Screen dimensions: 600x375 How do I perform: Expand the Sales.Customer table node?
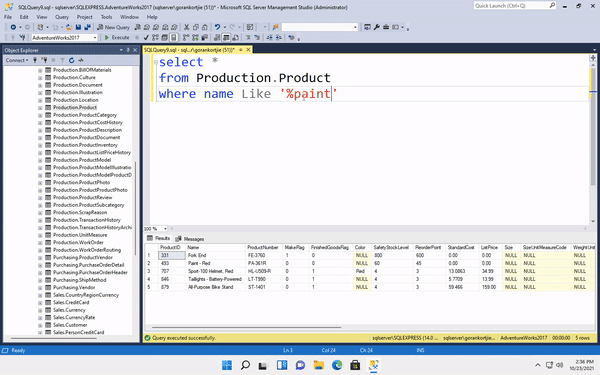pos(40,325)
